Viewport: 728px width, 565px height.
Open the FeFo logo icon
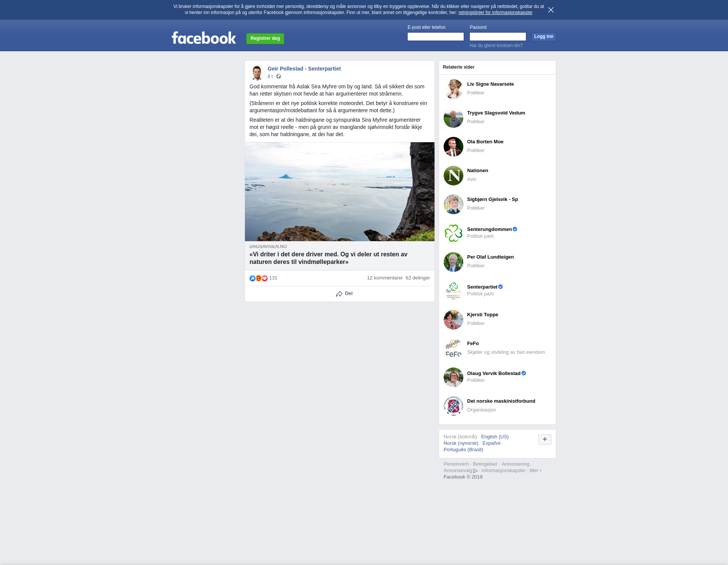453,348
